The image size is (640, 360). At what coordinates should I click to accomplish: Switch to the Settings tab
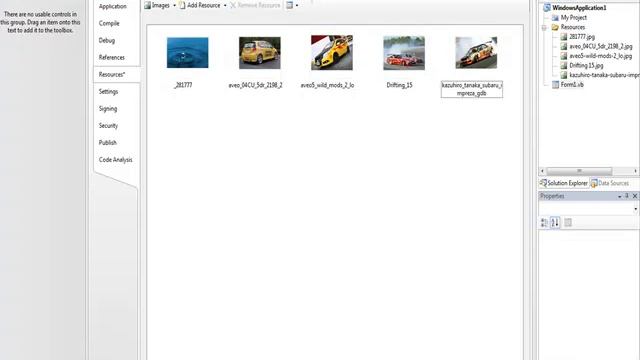click(108, 92)
